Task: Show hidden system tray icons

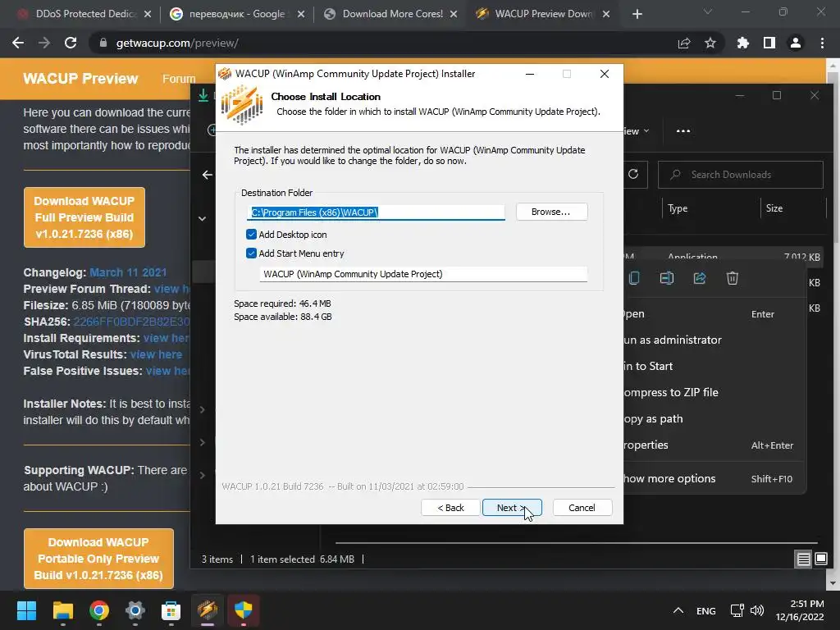Action: point(678,610)
